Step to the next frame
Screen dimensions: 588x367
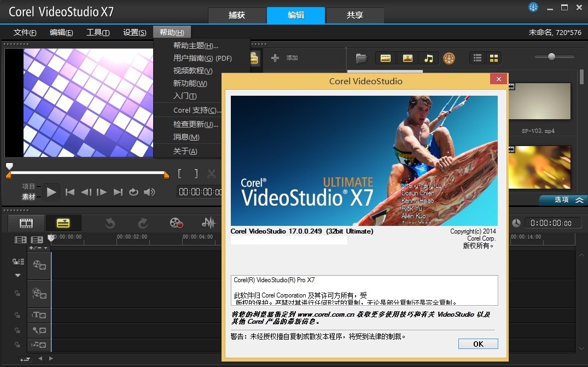click(102, 193)
